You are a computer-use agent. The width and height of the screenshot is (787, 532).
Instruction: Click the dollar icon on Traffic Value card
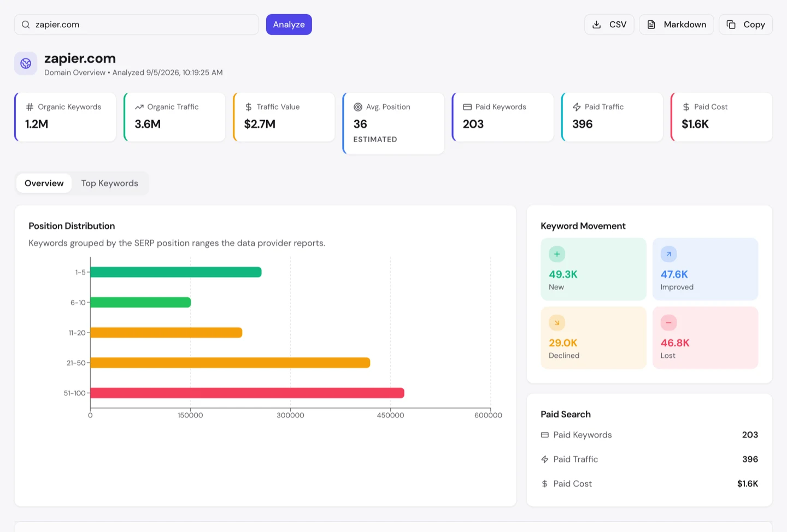[249, 107]
